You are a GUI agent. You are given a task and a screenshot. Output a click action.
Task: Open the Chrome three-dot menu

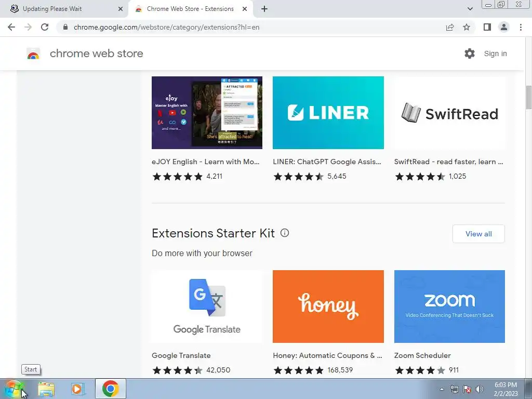[x=521, y=27]
